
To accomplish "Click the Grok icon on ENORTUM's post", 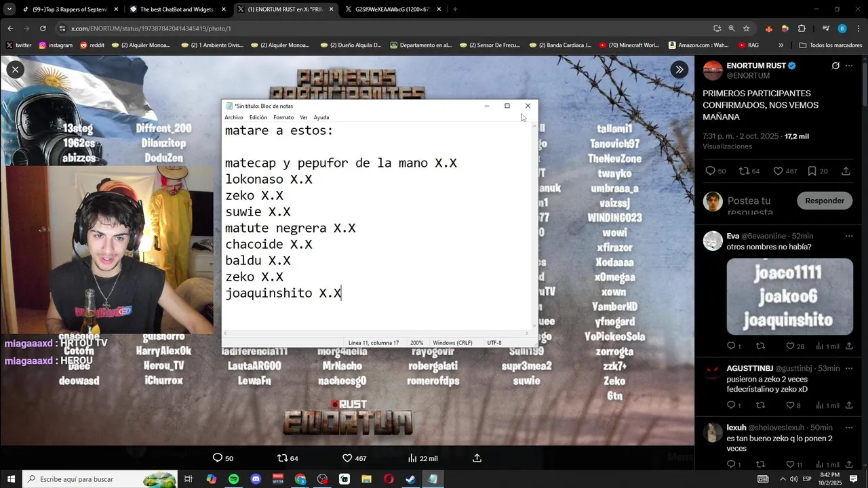I will coord(835,66).
